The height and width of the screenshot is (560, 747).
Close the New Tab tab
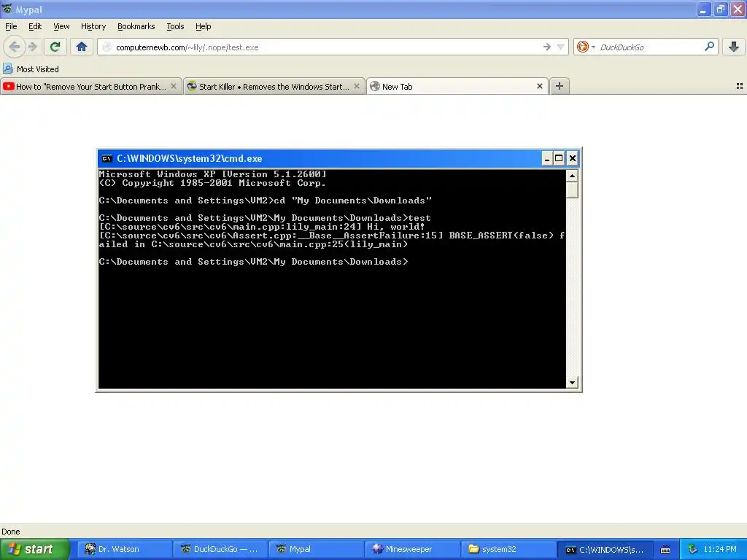click(x=539, y=86)
